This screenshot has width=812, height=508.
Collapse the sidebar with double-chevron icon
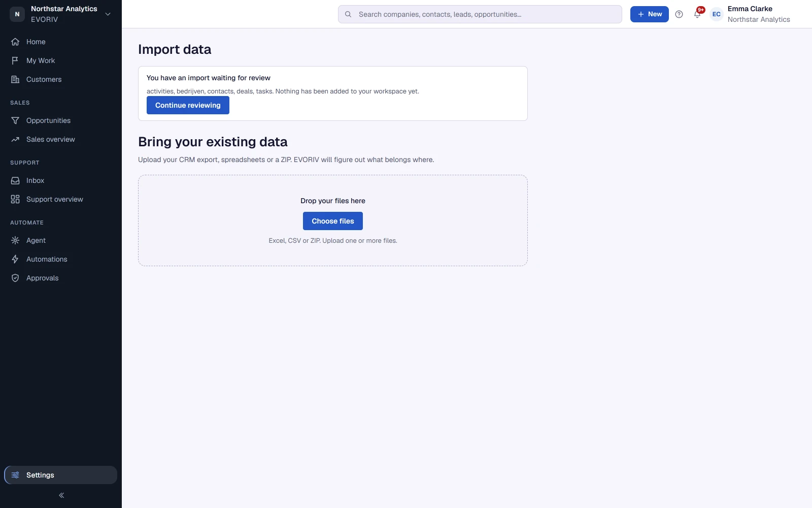pyautogui.click(x=61, y=495)
